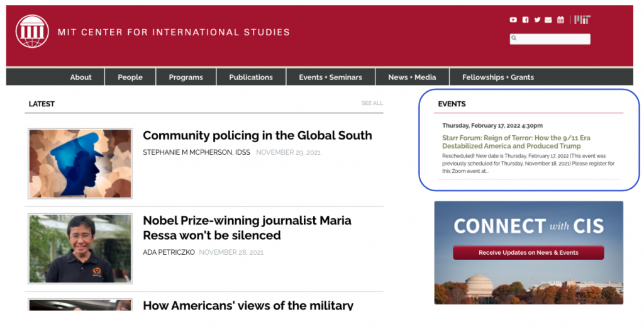This screenshot has height=336, width=644.
Task: Click author name Ada Petriczko
Action: (x=169, y=252)
